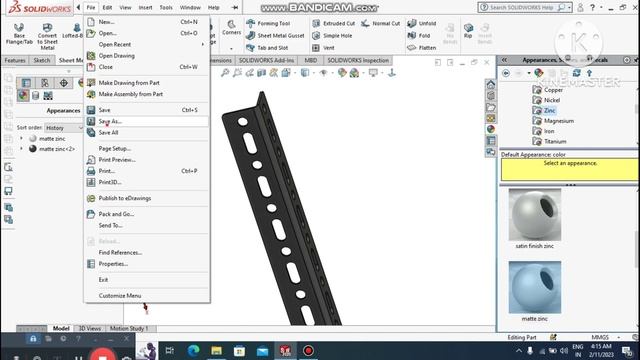Expand the matte zinc<2> appearance item

click(22, 149)
